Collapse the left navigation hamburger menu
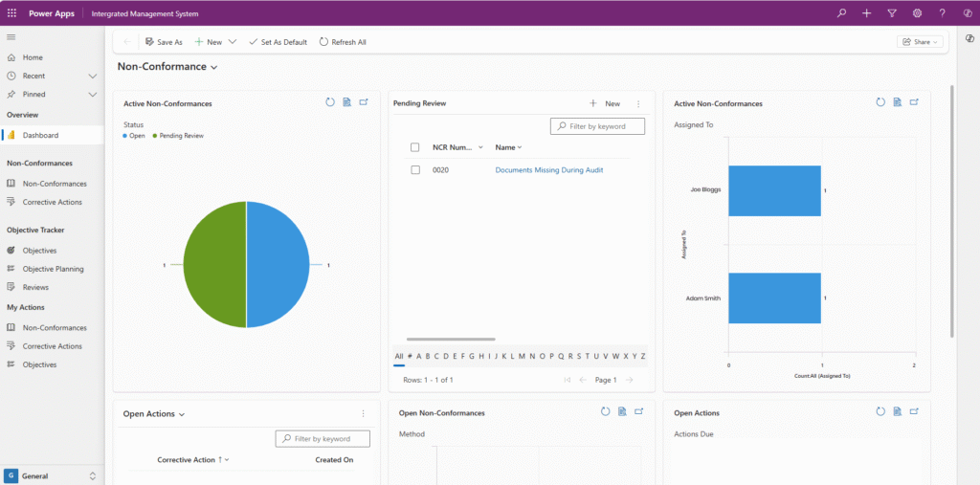The image size is (980, 485). click(x=11, y=36)
